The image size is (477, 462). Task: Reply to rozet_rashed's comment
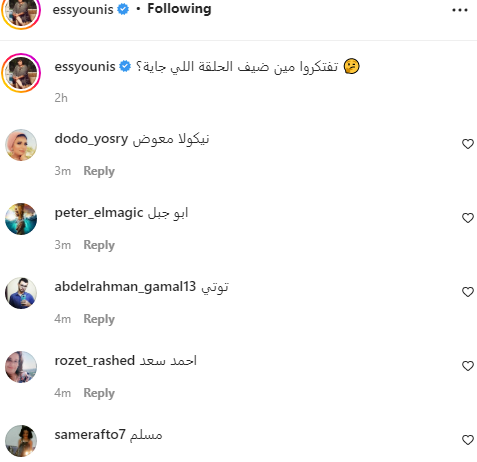[99, 393]
